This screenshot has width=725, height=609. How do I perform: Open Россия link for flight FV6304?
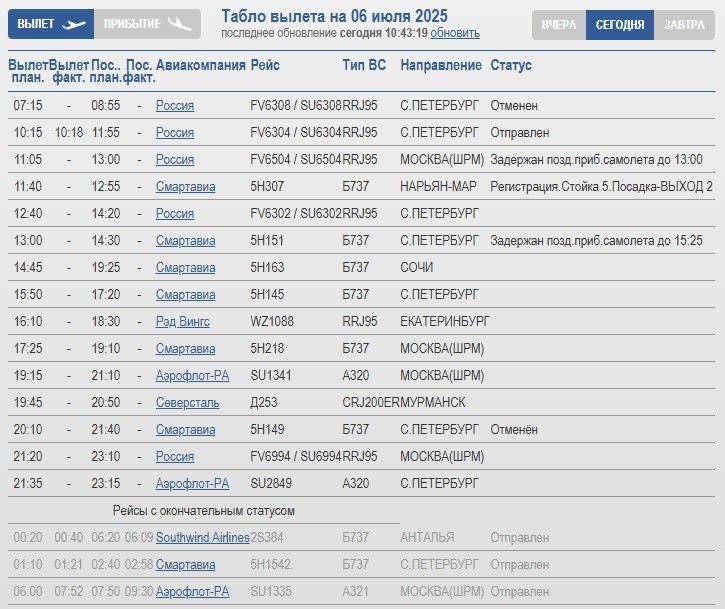[175, 133]
